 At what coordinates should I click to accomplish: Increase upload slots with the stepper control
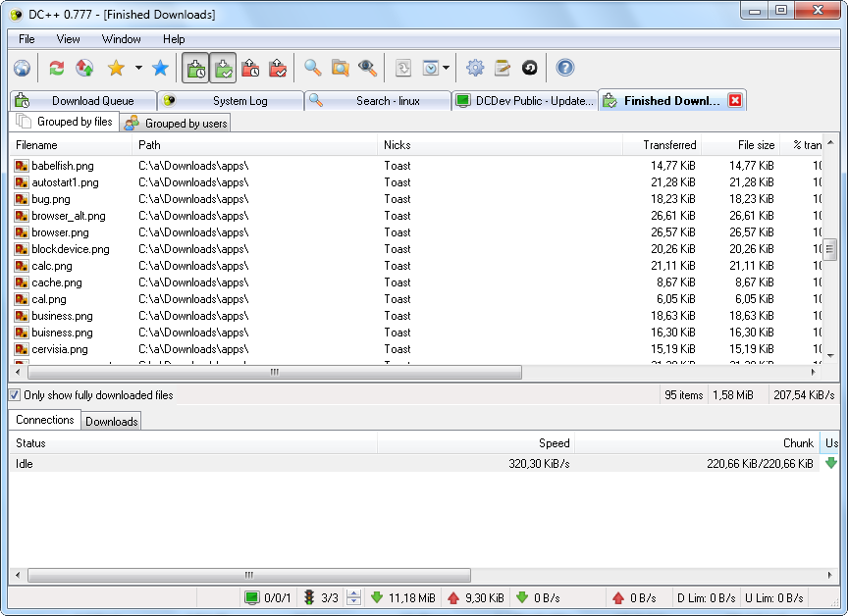click(353, 592)
